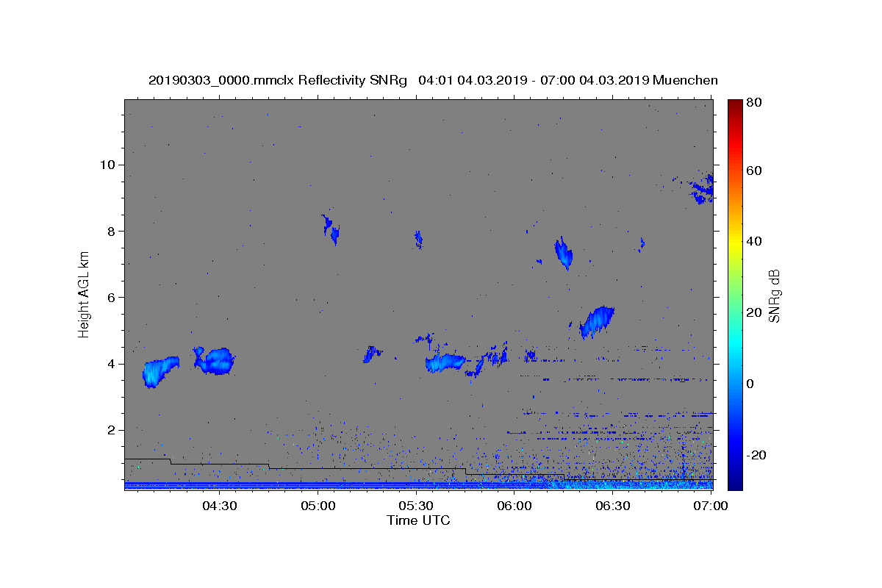Click the 07:00 time tick label
This screenshot has height=588, width=882.
point(711,506)
